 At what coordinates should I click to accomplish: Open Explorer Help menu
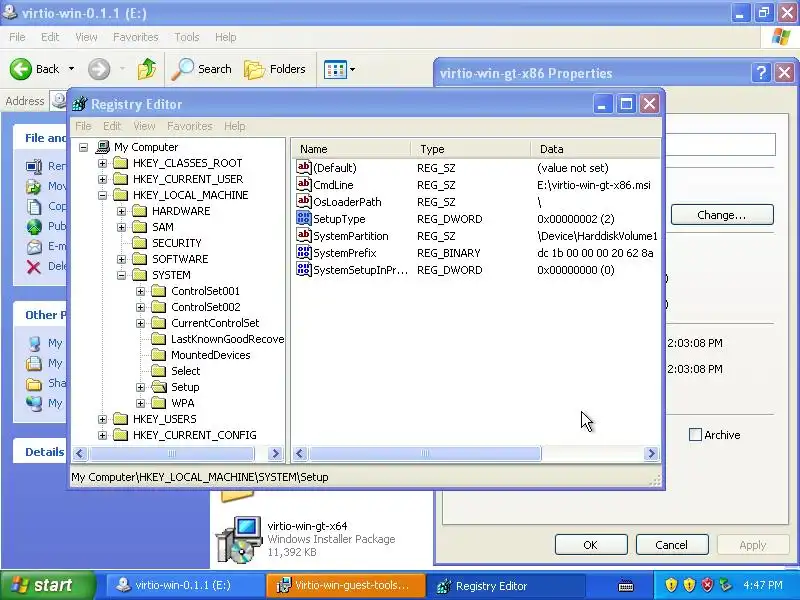click(x=226, y=37)
